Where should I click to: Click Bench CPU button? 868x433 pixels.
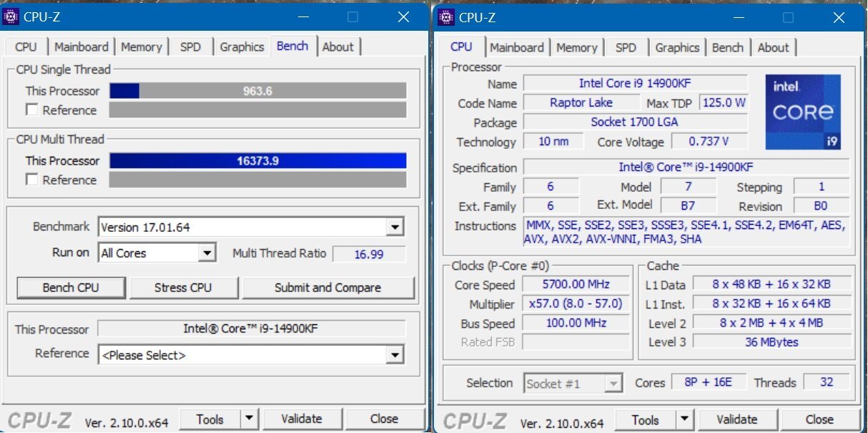[x=71, y=288]
